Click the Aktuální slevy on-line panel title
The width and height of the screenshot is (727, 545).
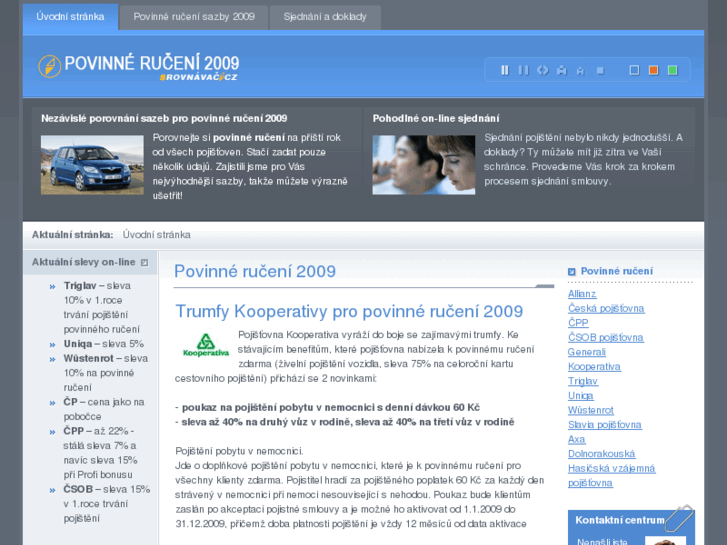pyautogui.click(x=83, y=262)
